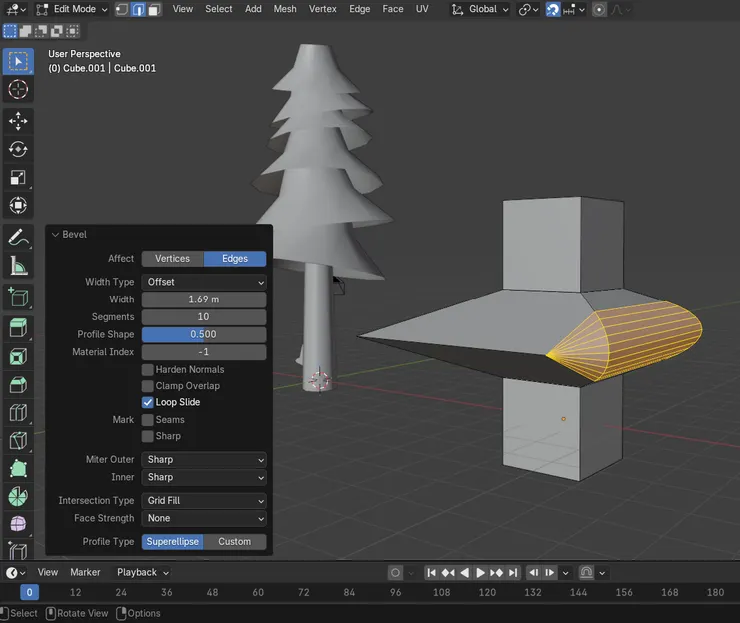The image size is (740, 623).
Task: Open the Width Type Offset dropdown
Action: pyautogui.click(x=204, y=282)
